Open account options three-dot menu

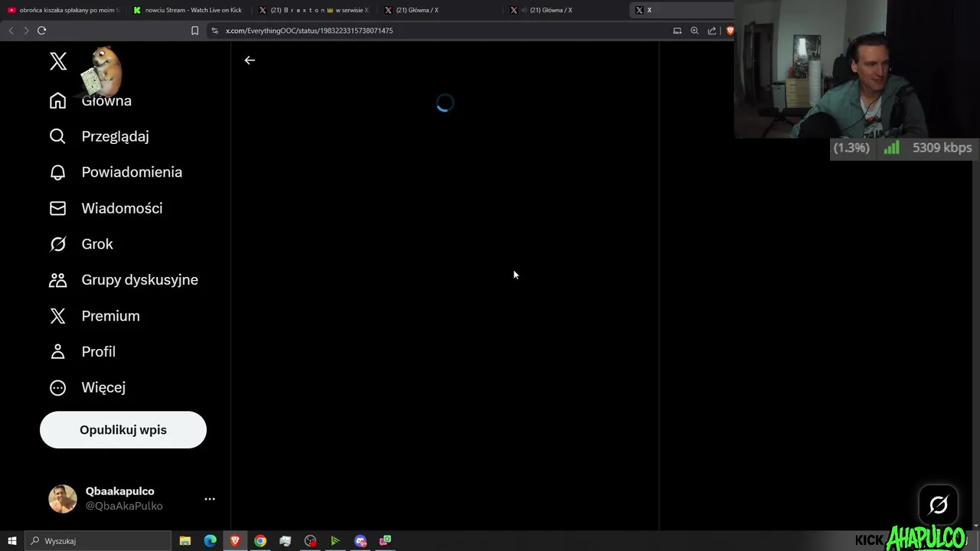[x=210, y=499]
